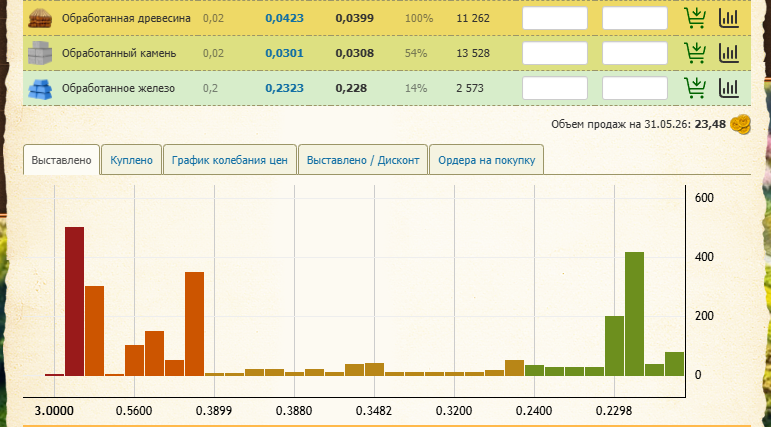This screenshot has height=427, width=771.
Task: Open chart icon for Обработанная древесина
Action: [729, 18]
